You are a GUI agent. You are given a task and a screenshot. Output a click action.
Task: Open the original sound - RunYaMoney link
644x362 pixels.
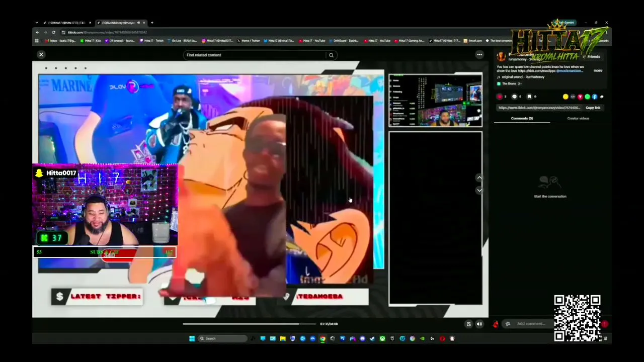point(523,77)
